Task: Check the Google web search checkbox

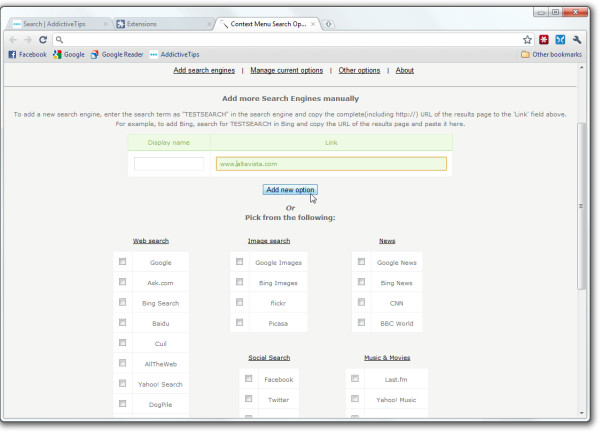Action: pyautogui.click(x=122, y=262)
